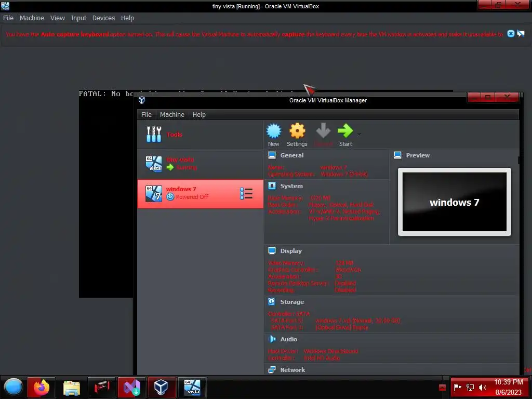Click the network tray icon
532x399 pixels.
click(470, 387)
